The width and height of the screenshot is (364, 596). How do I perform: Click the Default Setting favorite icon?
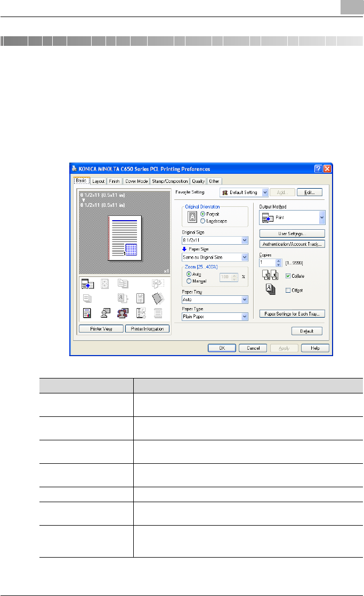225,192
